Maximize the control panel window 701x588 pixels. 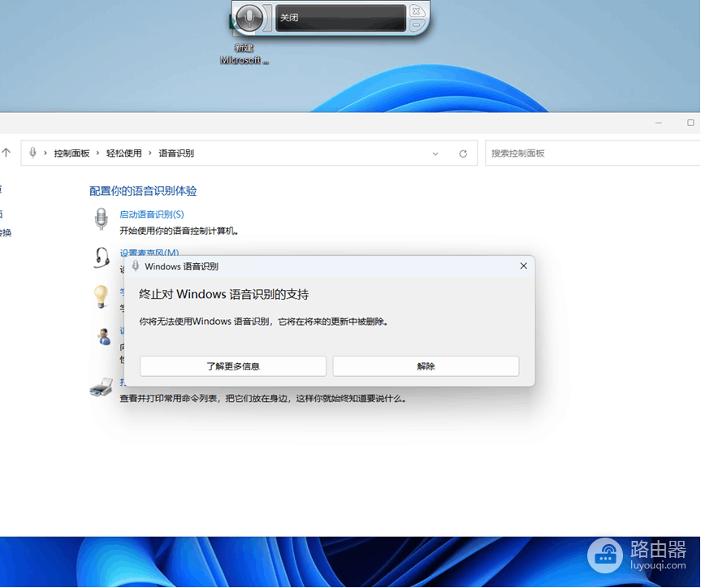pyautogui.click(x=690, y=123)
